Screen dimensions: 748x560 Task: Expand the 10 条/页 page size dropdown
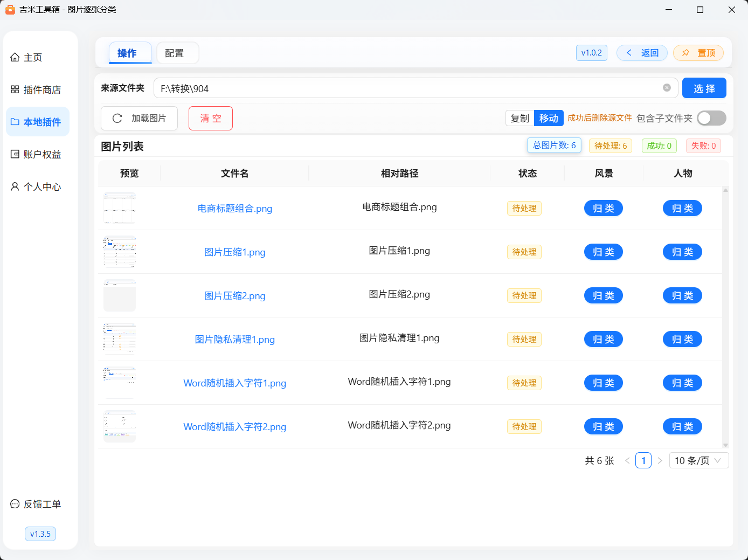(x=699, y=460)
